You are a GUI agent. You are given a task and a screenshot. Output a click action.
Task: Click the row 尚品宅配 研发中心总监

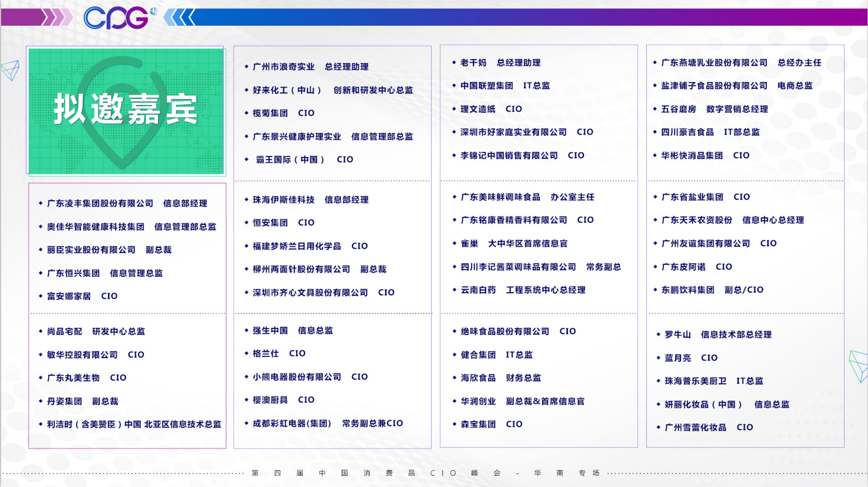[92, 332]
